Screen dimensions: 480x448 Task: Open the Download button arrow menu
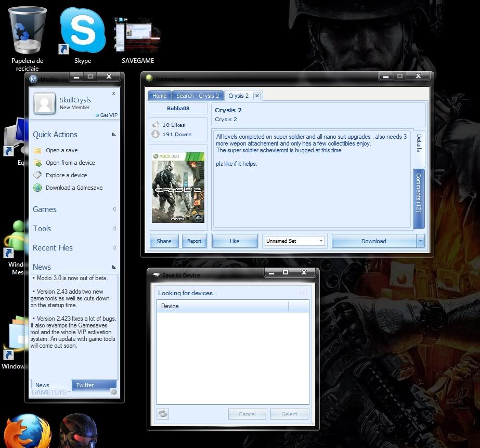click(x=420, y=241)
